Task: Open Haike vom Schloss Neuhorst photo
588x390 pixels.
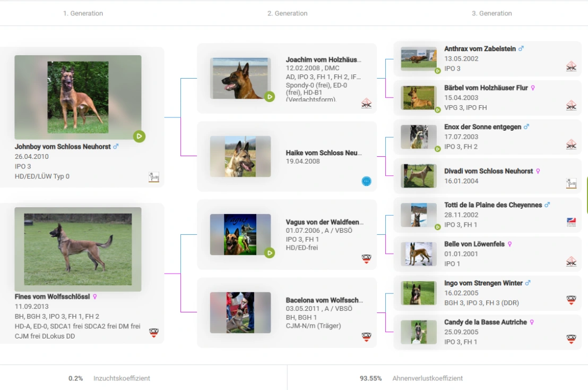Action: [x=240, y=157]
